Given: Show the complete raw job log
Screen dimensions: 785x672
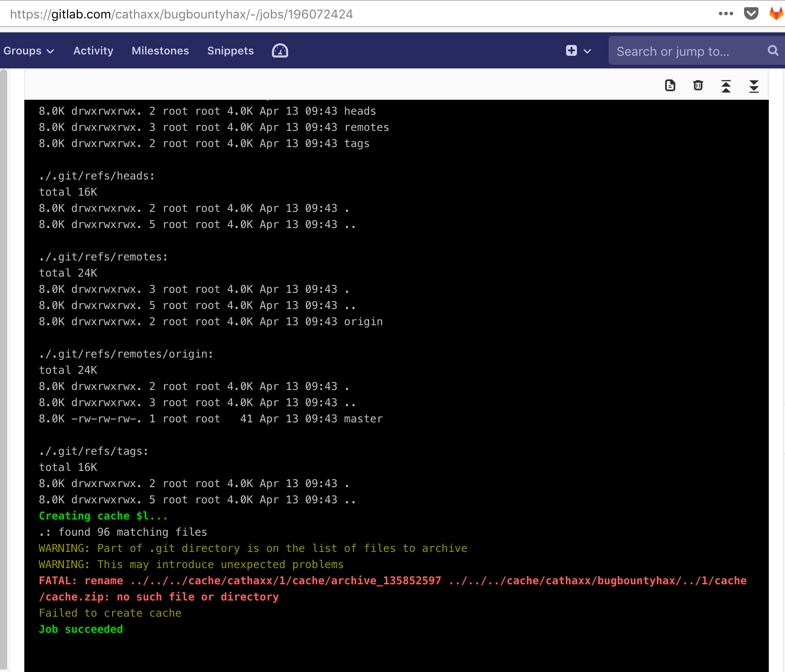Looking at the screenshot, I should pos(670,85).
